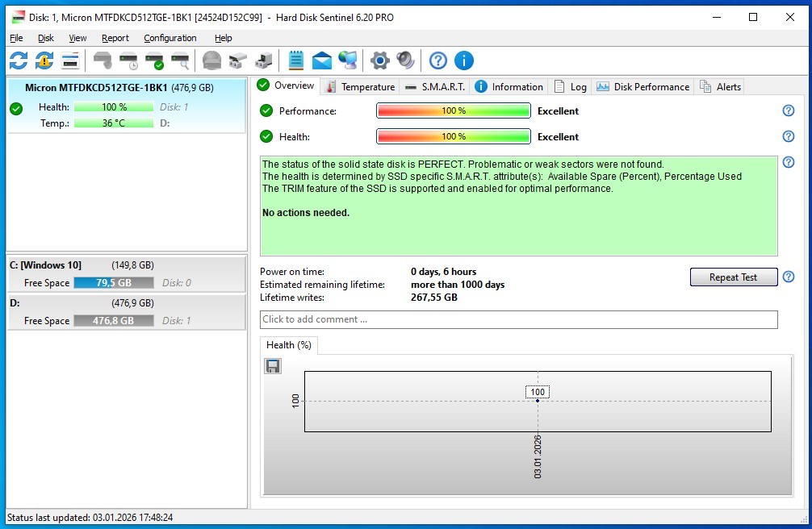Click the help icon beside Health bar
812x529 pixels.
788,136
